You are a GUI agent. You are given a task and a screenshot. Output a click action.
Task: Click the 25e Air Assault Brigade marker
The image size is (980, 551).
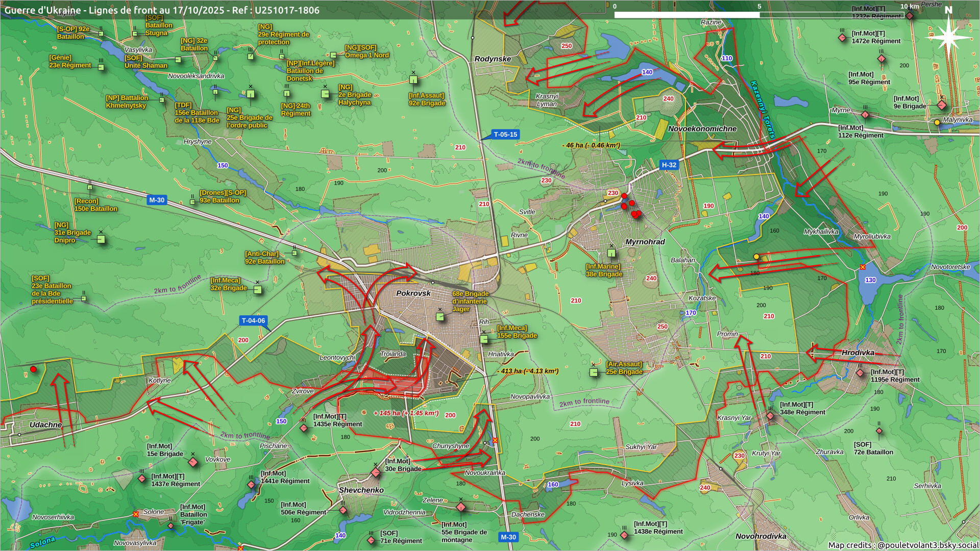click(x=594, y=372)
